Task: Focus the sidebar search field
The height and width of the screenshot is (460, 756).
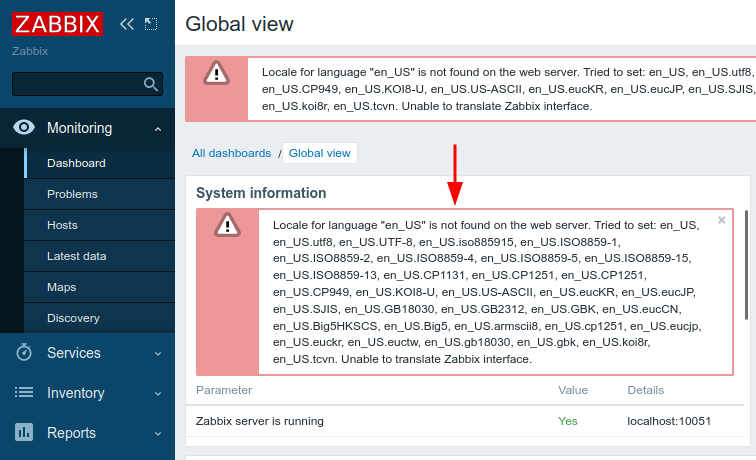Action: point(87,84)
